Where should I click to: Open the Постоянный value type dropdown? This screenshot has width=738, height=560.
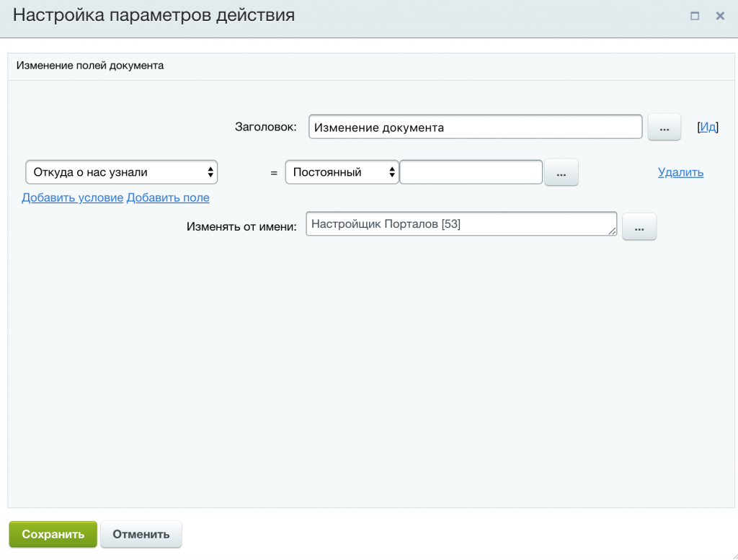tap(342, 172)
